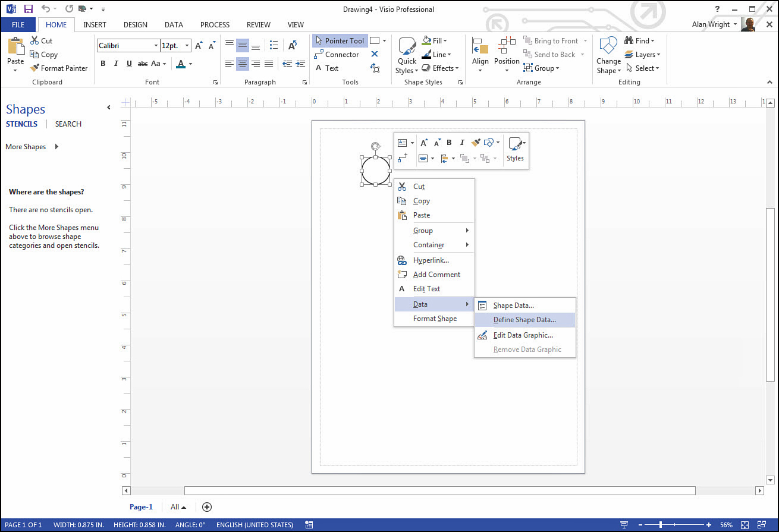Open the Select dropdown in Editing group
Viewport: 779px width, 532px height.
642,68
